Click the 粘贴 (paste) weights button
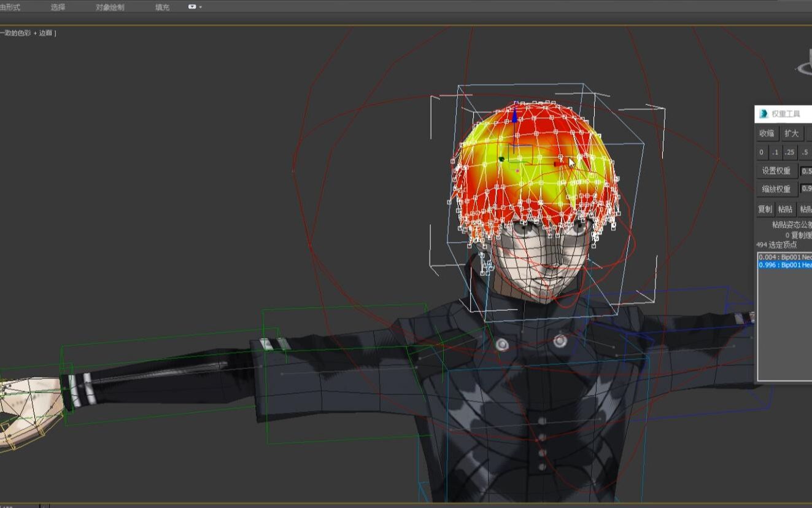Screen dimensions: 812x508 click(x=784, y=209)
